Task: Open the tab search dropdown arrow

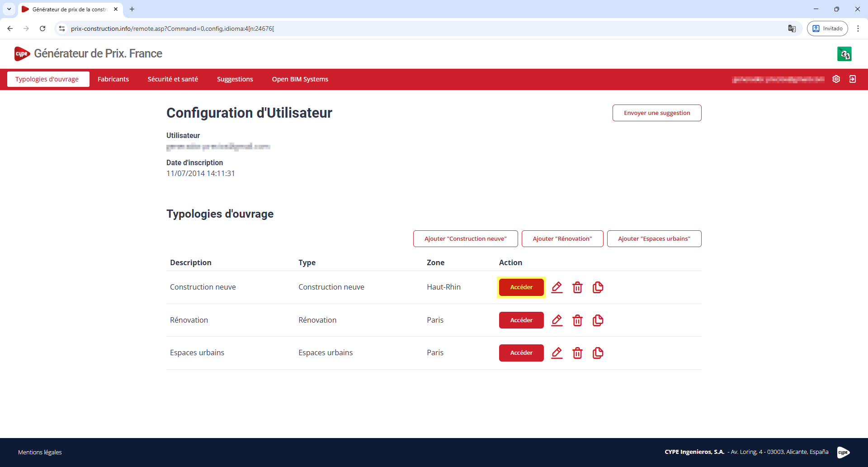Action: [9, 9]
